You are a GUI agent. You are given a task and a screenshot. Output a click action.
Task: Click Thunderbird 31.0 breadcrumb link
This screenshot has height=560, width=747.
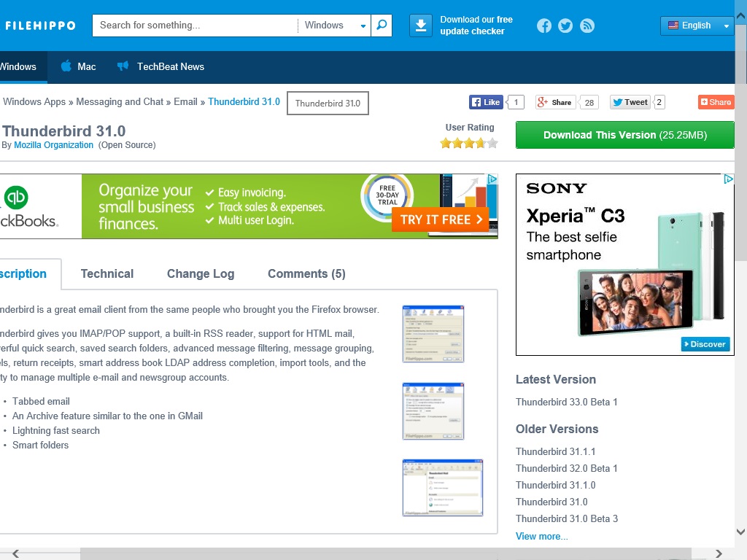point(244,102)
